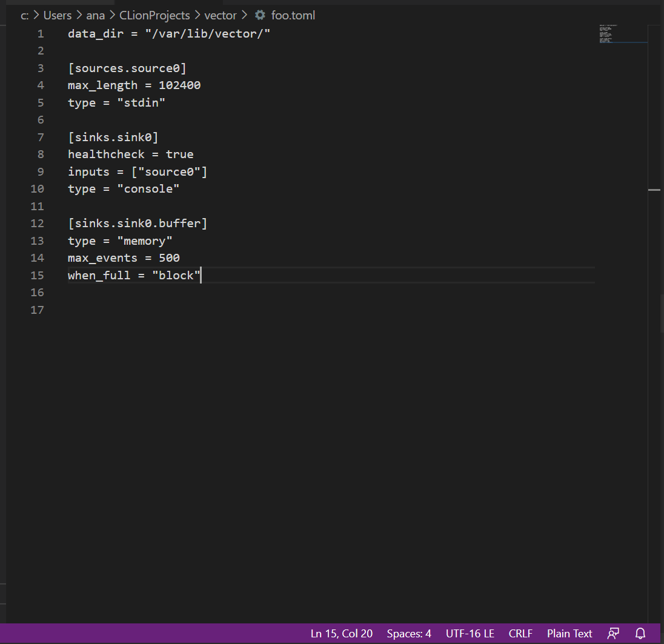Screen dimensions: 664x644
Task: Select line 7 by clicking its line number
Action: (41, 137)
